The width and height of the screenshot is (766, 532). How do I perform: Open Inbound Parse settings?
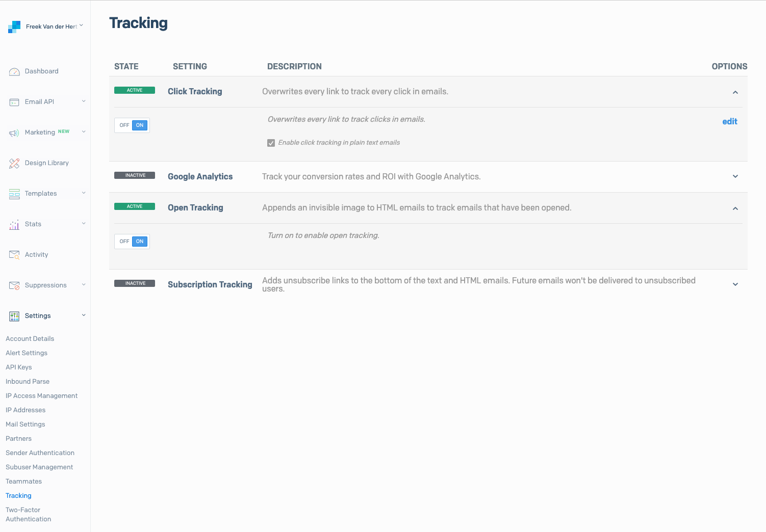click(x=28, y=382)
